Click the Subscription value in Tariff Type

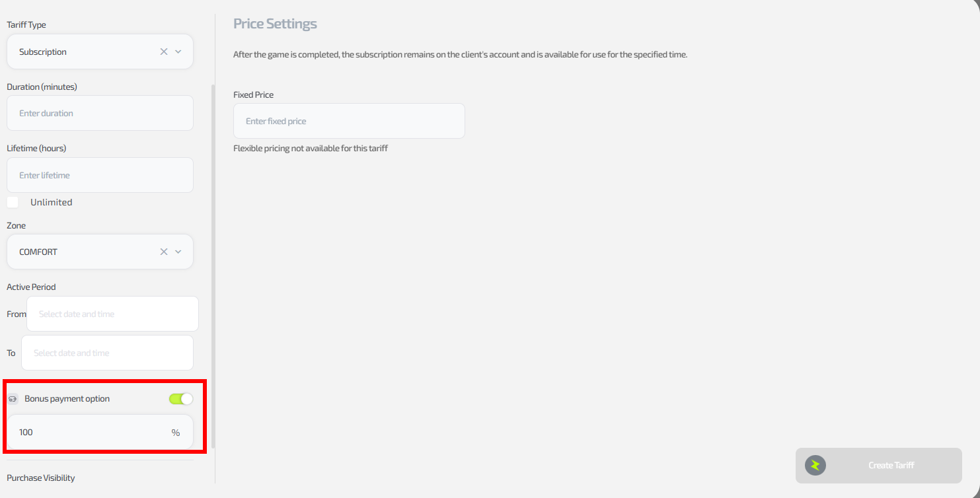tap(43, 52)
